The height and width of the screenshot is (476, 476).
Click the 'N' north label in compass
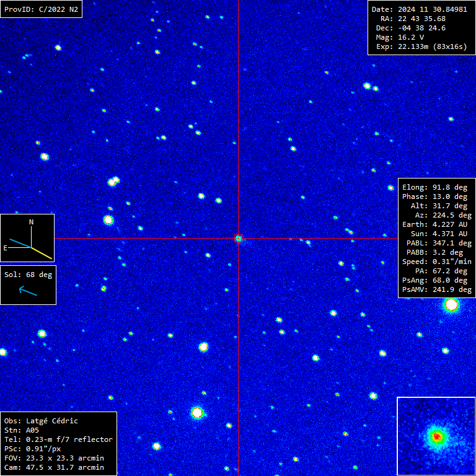click(31, 221)
